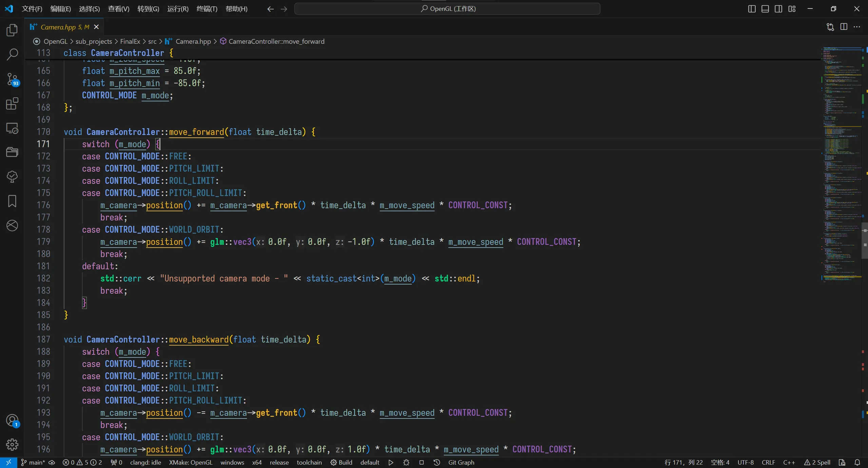Start debugging with the status bar bug icon
The width and height of the screenshot is (868, 468).
(406, 462)
